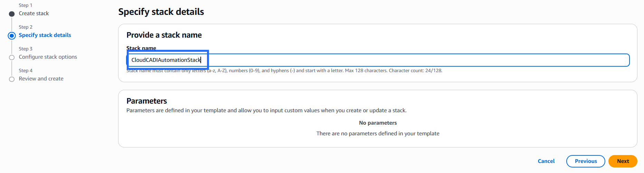The width and height of the screenshot is (644, 173).
Task: Open the Review and create step
Action: point(41,79)
